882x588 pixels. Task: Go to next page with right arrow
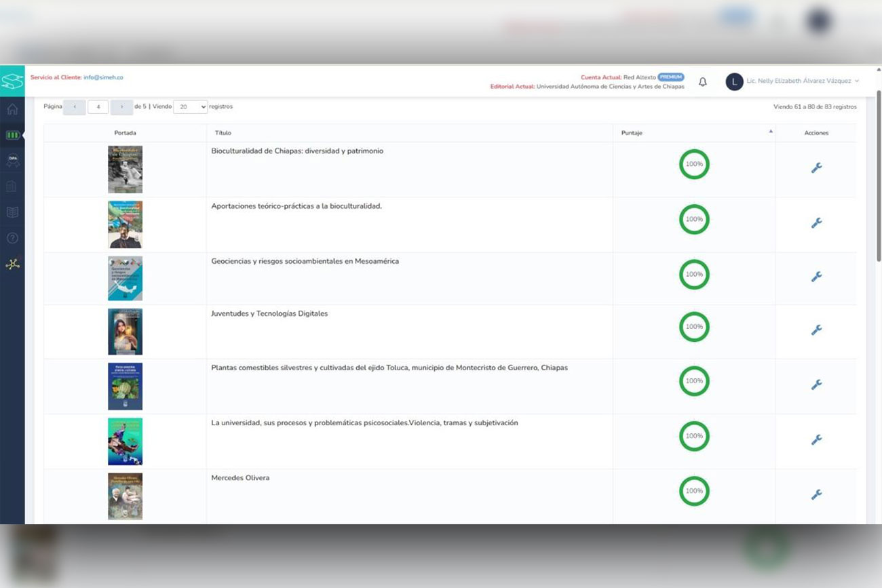point(121,106)
